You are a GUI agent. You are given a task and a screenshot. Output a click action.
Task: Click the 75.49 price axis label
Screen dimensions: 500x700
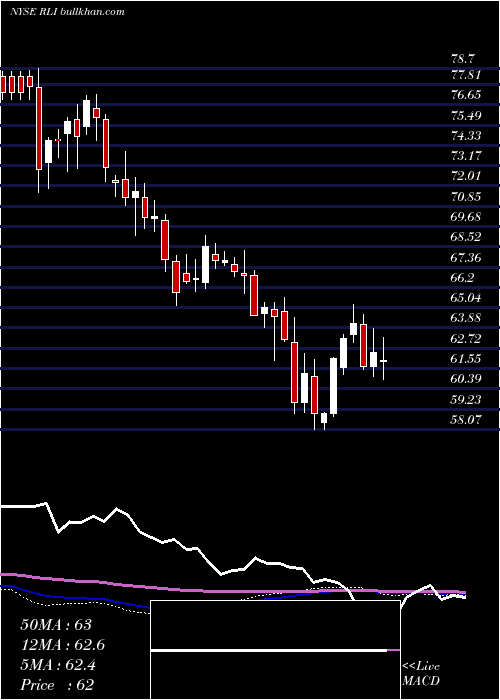466,116
